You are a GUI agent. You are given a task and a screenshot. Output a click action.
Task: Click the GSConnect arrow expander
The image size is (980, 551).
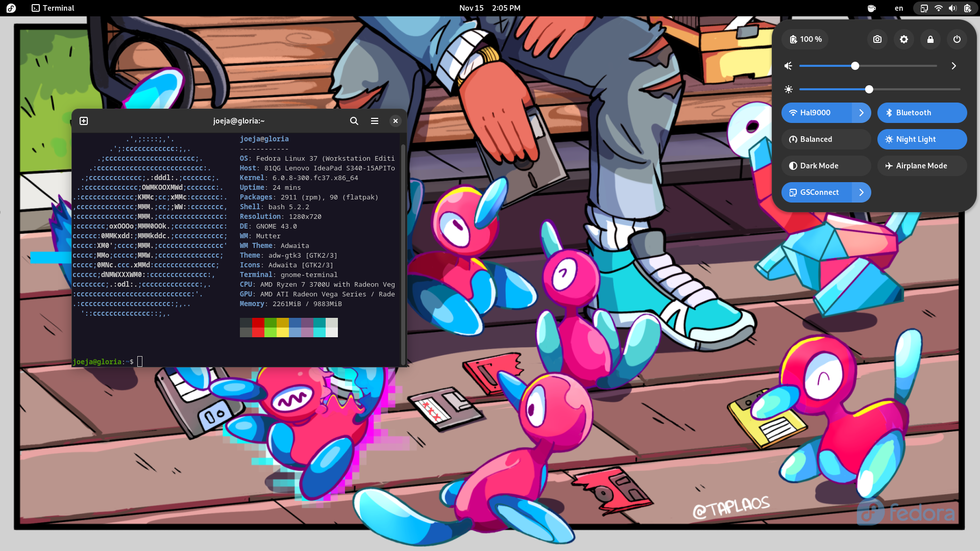[861, 192]
